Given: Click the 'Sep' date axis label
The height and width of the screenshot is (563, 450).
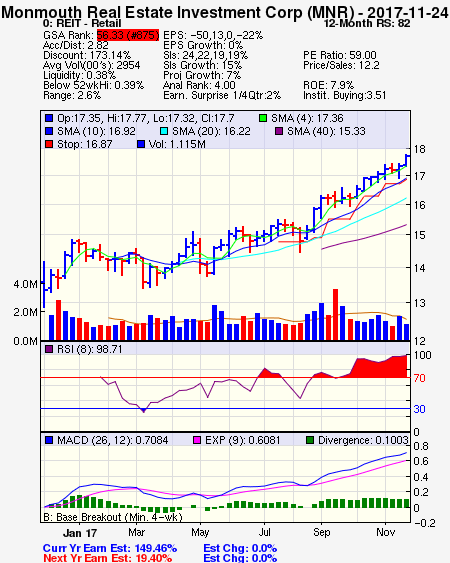Looking at the screenshot, I should point(321,532).
